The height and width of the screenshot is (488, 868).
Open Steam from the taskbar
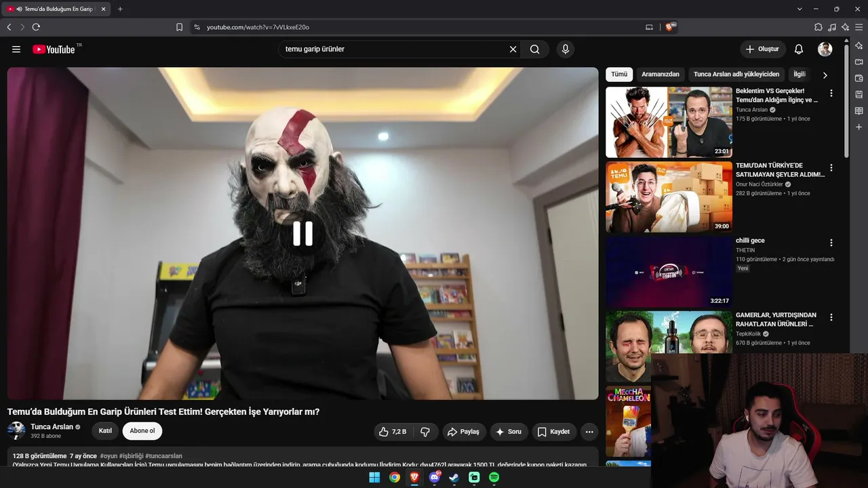454,477
